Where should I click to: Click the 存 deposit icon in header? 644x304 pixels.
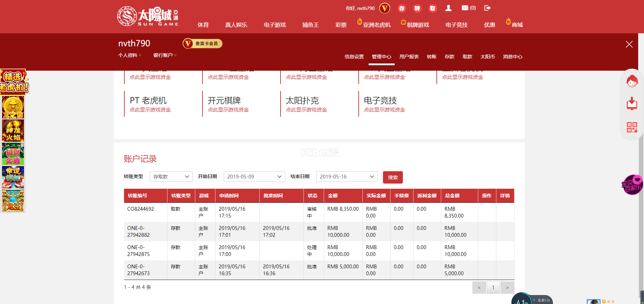coord(402,8)
